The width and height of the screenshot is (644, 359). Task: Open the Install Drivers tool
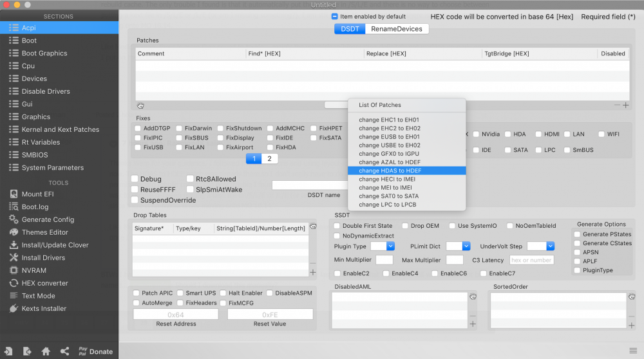click(43, 257)
